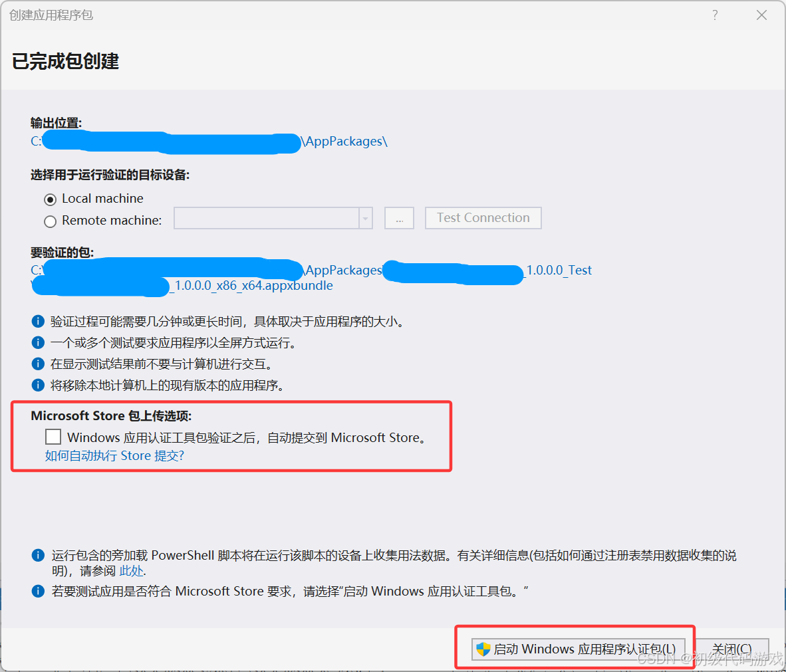786x672 pixels.
Task: Click the 要验证的包 label
Action: pos(62,252)
